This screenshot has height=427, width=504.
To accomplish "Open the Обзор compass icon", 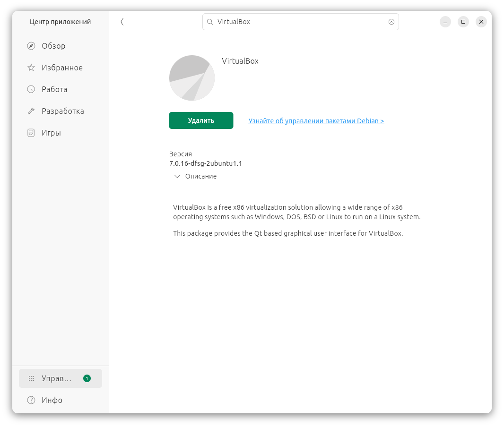I will (31, 46).
